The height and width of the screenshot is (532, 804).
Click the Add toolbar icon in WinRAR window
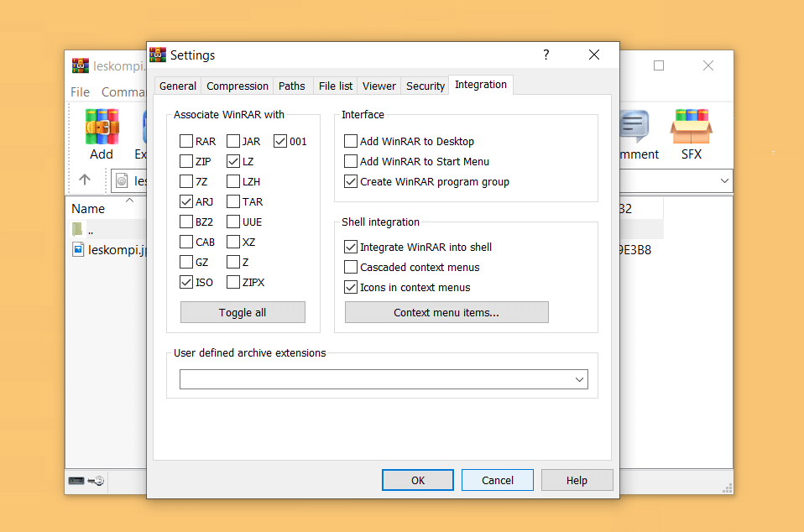pyautogui.click(x=102, y=128)
